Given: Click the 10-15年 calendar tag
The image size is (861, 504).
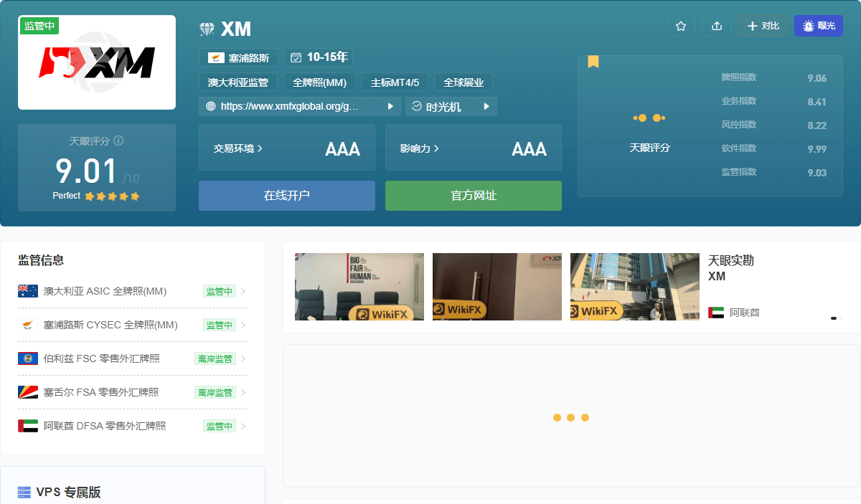Looking at the screenshot, I should (319, 58).
